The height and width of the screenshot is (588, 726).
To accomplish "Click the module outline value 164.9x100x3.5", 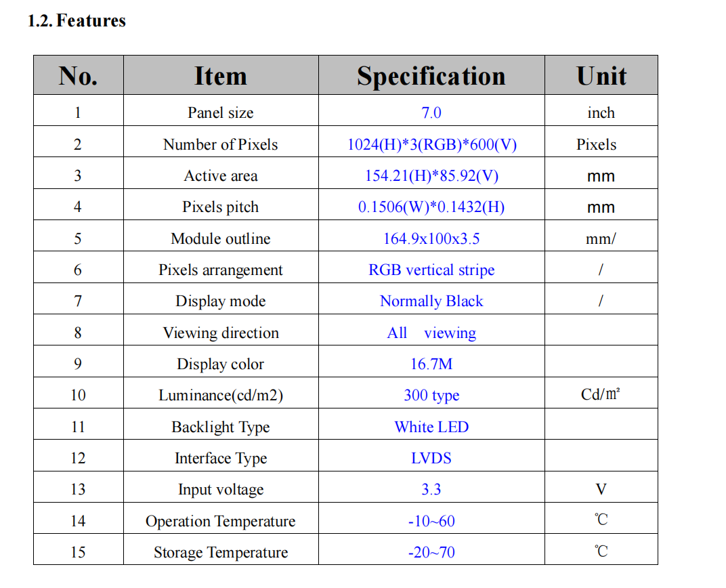I will tap(431, 238).
